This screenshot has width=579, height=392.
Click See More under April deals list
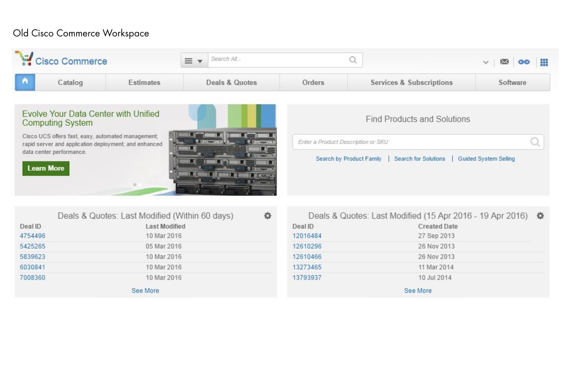(x=418, y=290)
